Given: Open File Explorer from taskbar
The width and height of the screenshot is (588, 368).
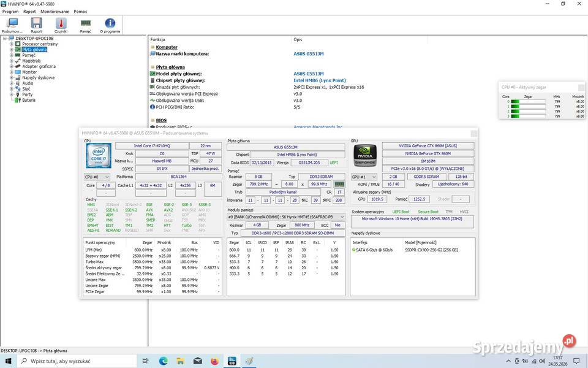Looking at the screenshot, I should pyautogui.click(x=180, y=361).
